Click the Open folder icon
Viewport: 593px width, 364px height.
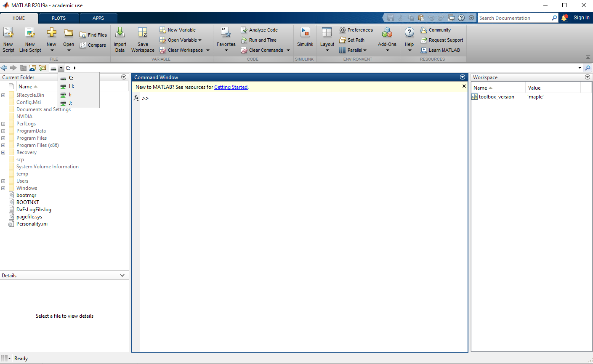point(69,33)
